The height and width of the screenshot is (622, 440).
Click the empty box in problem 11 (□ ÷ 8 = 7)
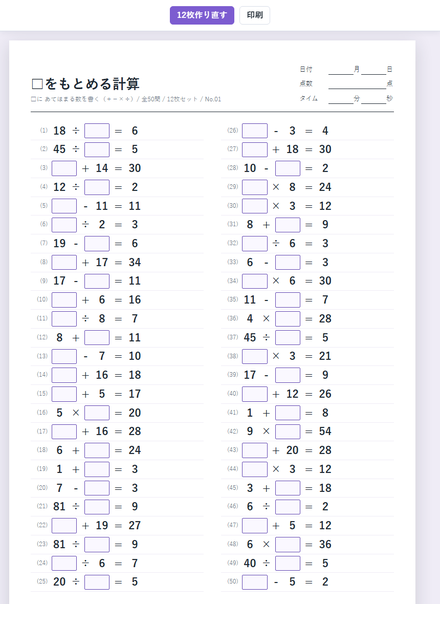point(64,319)
